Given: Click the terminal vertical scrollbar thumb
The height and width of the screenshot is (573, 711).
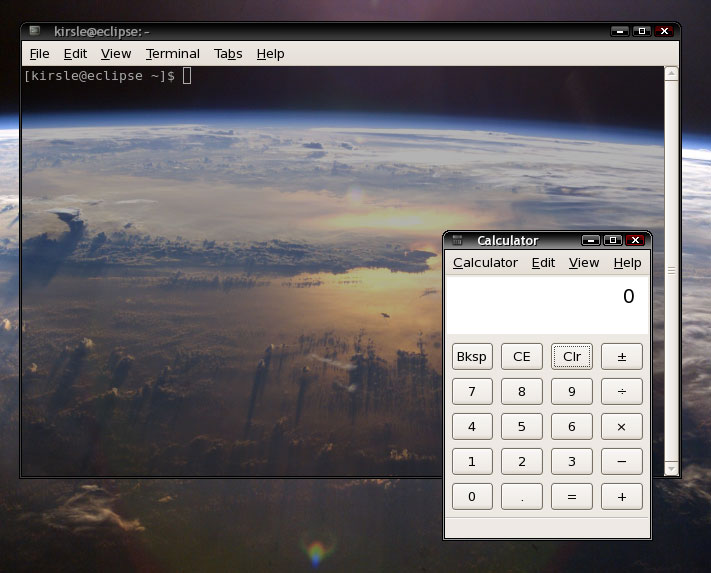Looking at the screenshot, I should [x=671, y=271].
